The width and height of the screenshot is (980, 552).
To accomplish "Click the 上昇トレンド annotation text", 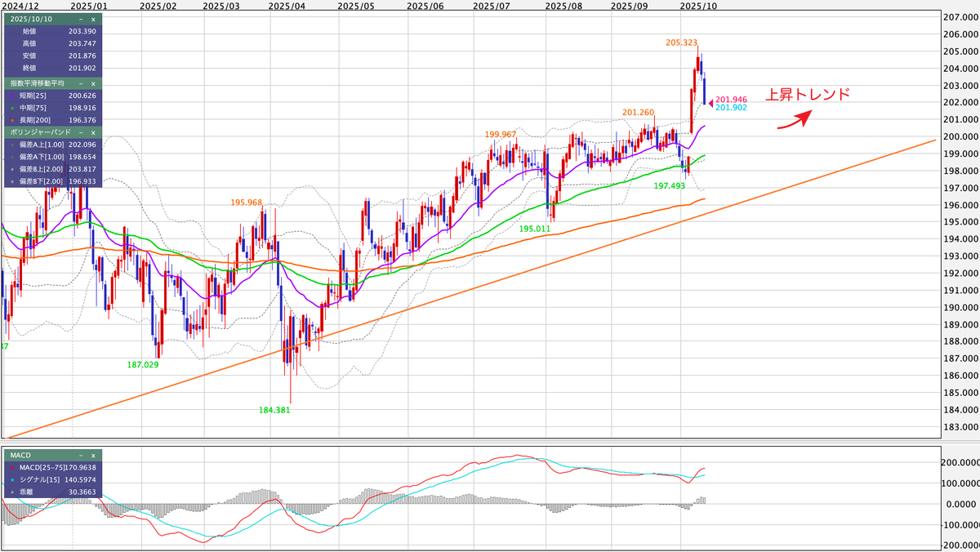I will 809,94.
